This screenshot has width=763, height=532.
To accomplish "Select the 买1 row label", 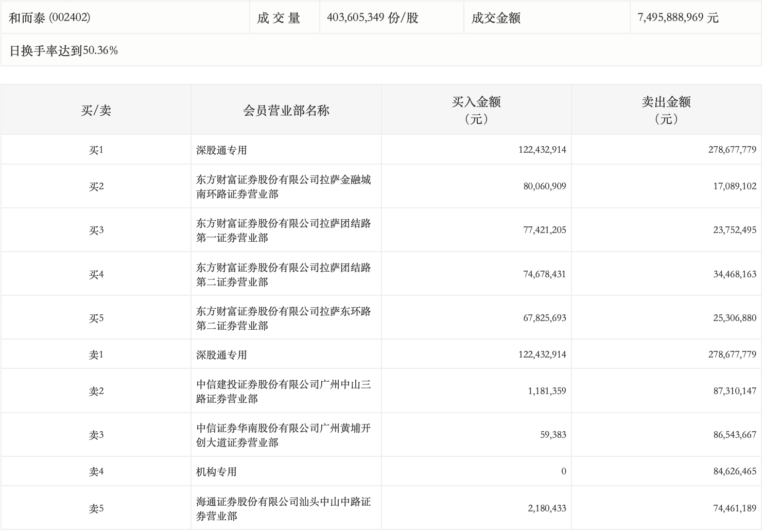I will (x=96, y=150).
